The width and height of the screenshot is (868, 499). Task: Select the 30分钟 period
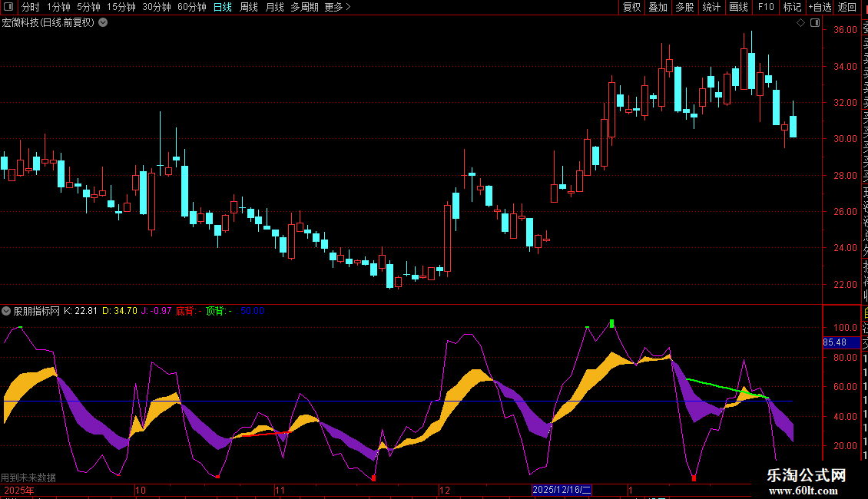157,7
